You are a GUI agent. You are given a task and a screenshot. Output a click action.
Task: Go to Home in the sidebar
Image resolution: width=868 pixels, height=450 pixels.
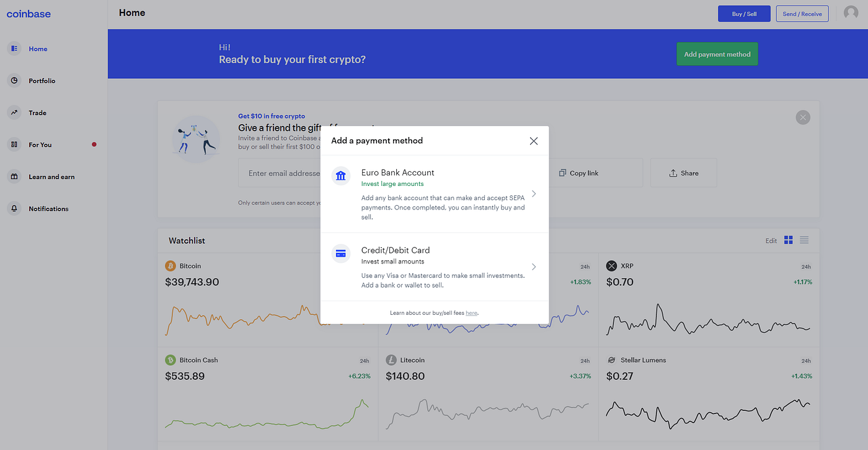tap(38, 49)
